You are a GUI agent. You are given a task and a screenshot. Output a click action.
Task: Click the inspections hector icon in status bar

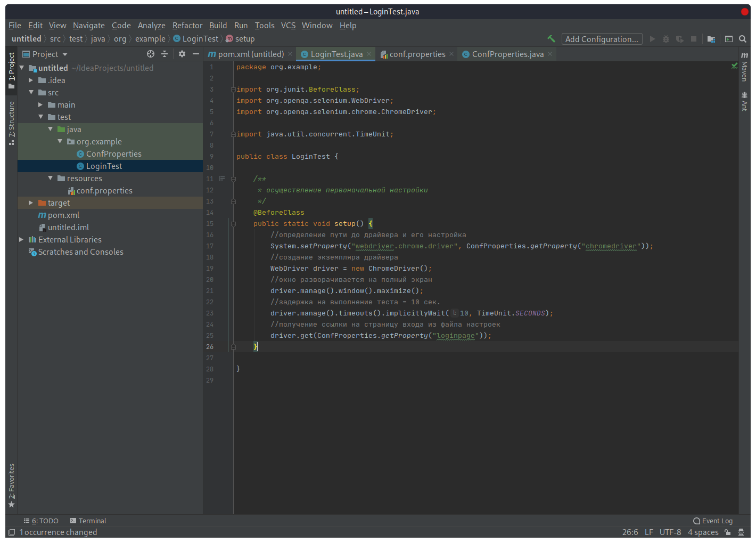[x=741, y=532]
